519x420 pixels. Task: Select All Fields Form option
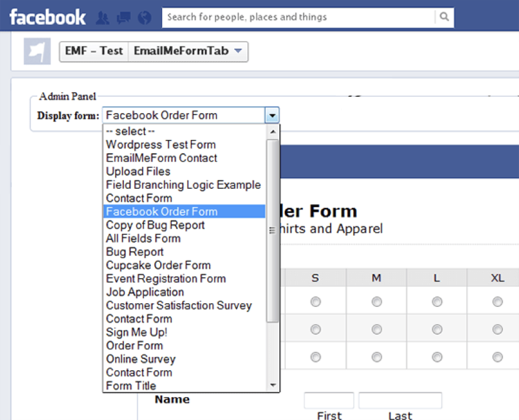pos(184,238)
